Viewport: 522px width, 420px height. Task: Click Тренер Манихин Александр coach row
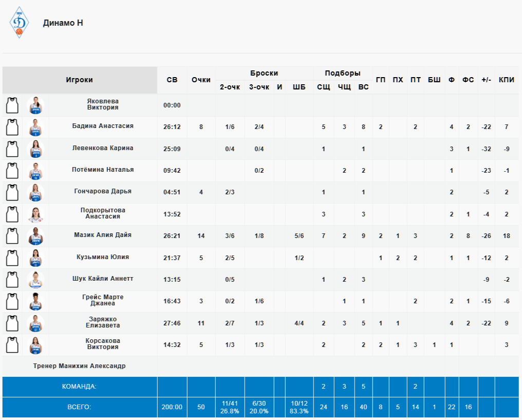coord(80,366)
